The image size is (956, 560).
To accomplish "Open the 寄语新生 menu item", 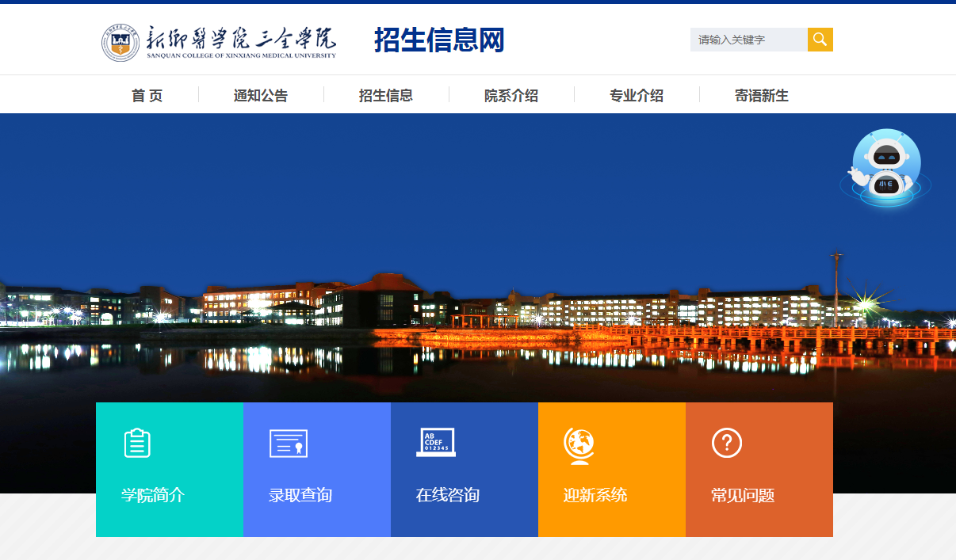I will pyautogui.click(x=762, y=96).
